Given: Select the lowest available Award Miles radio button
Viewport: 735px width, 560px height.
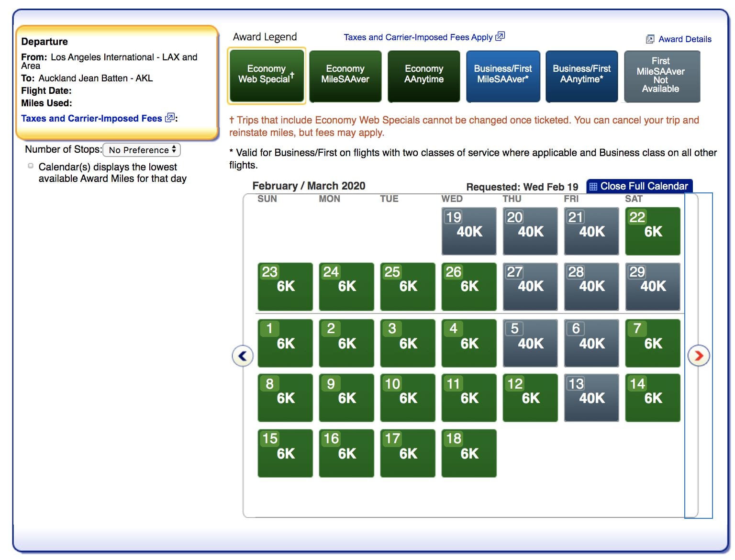Looking at the screenshot, I should pyautogui.click(x=30, y=166).
